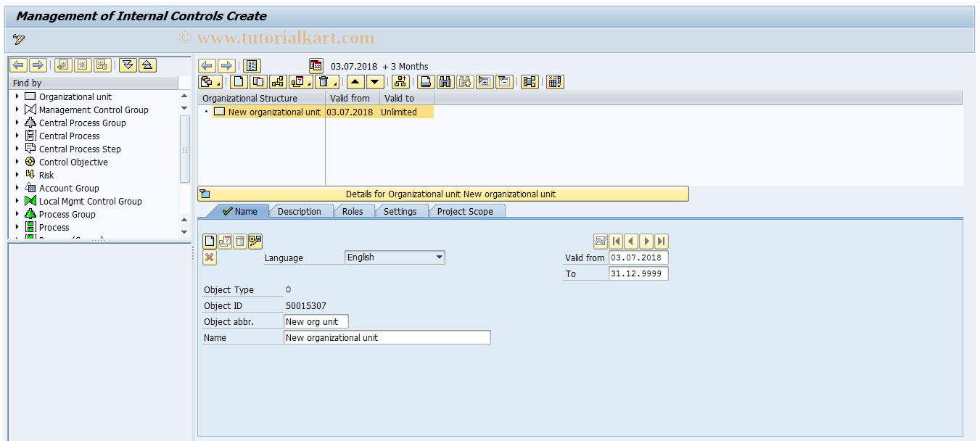
Task: Switch to the Roles tab
Action: coord(353,211)
